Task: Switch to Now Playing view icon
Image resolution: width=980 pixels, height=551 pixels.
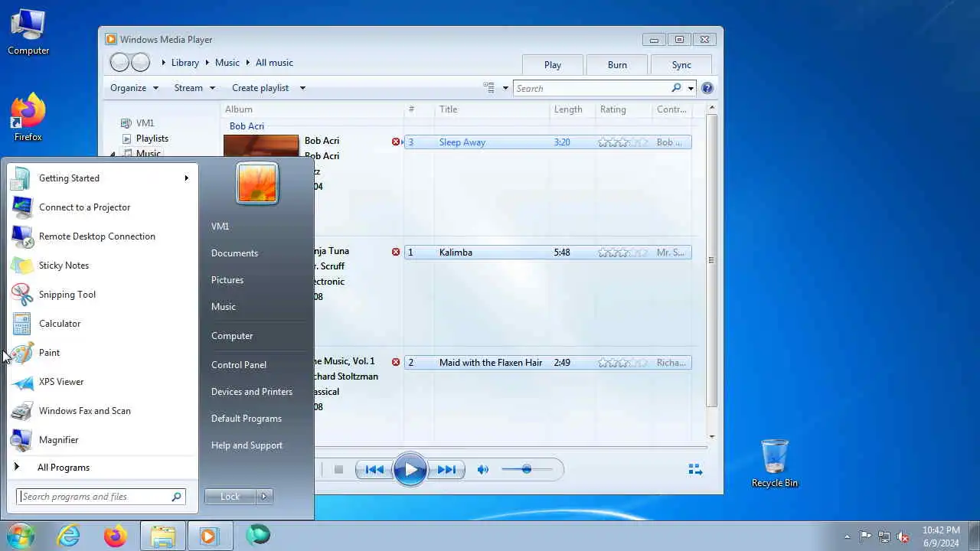Action: (x=695, y=470)
